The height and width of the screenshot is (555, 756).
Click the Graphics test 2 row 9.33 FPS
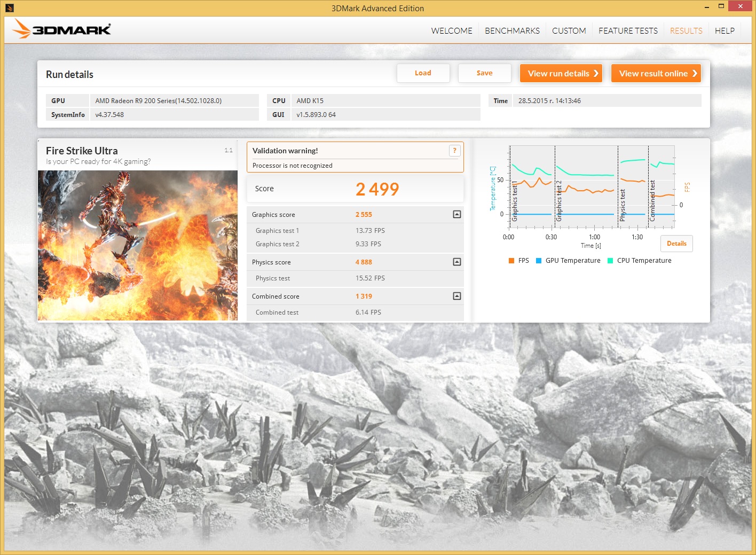(x=355, y=244)
